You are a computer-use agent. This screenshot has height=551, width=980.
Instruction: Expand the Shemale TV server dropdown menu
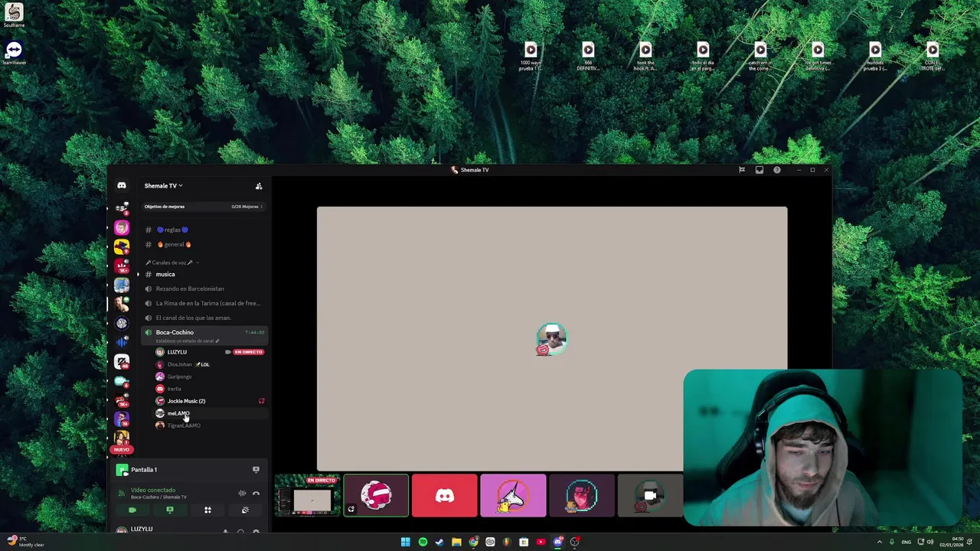click(x=163, y=186)
